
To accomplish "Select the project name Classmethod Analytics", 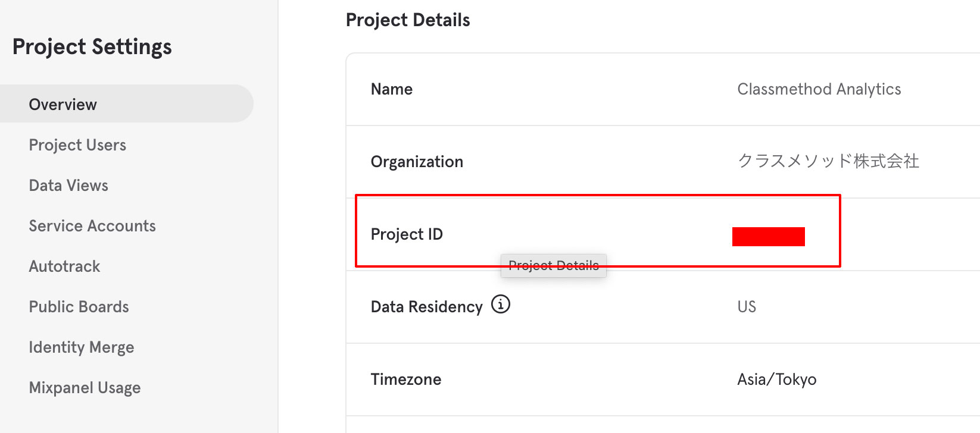I will (819, 89).
